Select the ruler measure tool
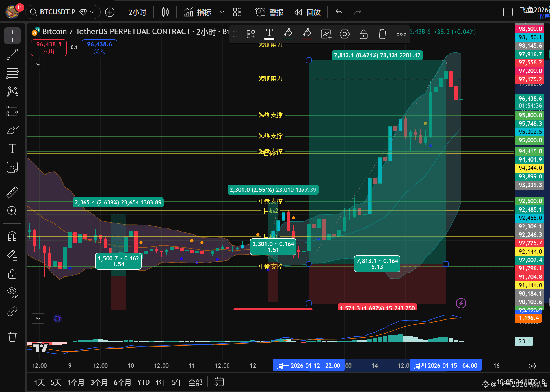This screenshot has height=392, width=550. tap(12, 192)
